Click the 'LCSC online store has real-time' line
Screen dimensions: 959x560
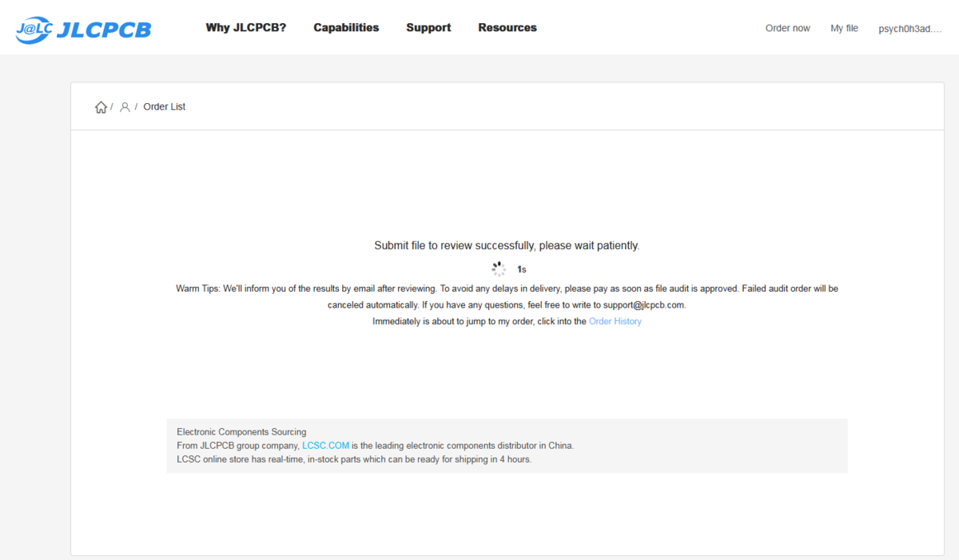[354, 459]
